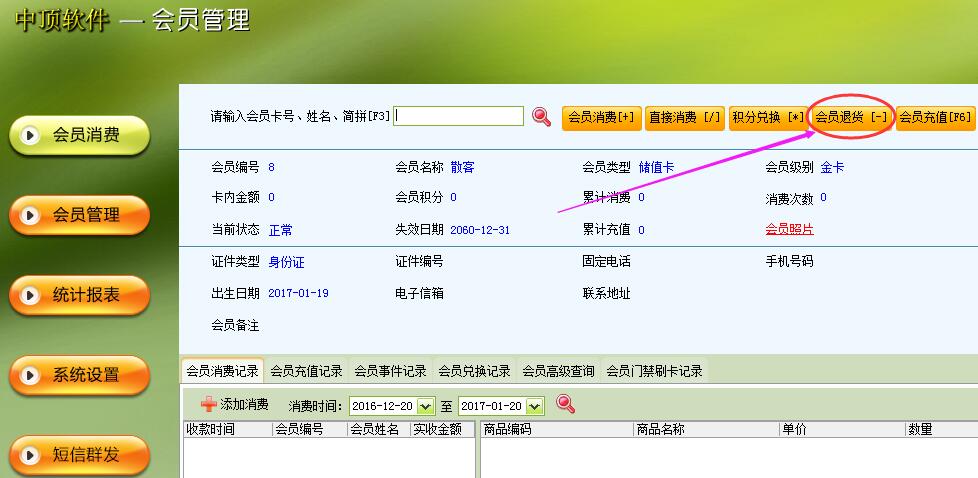978x478 pixels.
Task: Click the 直接消费 [/] button
Action: click(x=684, y=117)
